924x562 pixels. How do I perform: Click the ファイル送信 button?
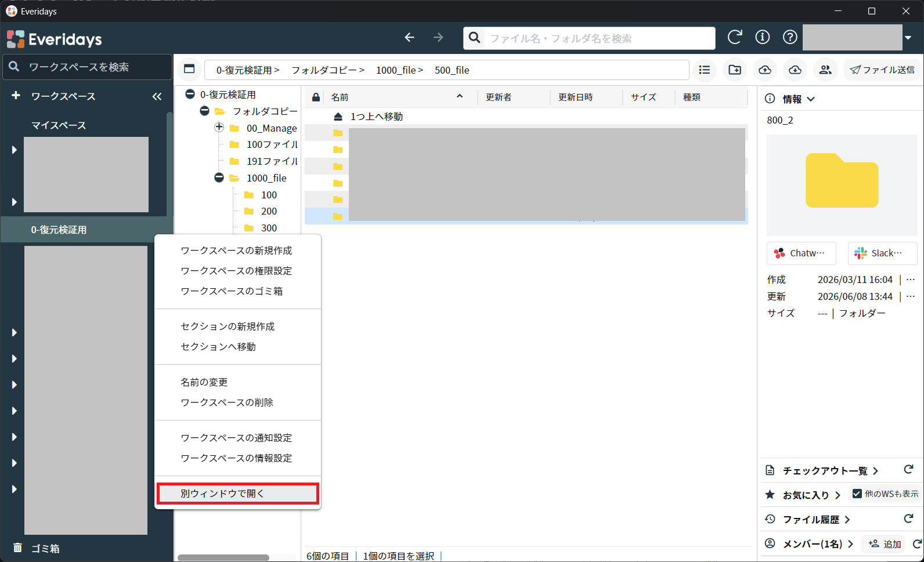click(x=882, y=70)
